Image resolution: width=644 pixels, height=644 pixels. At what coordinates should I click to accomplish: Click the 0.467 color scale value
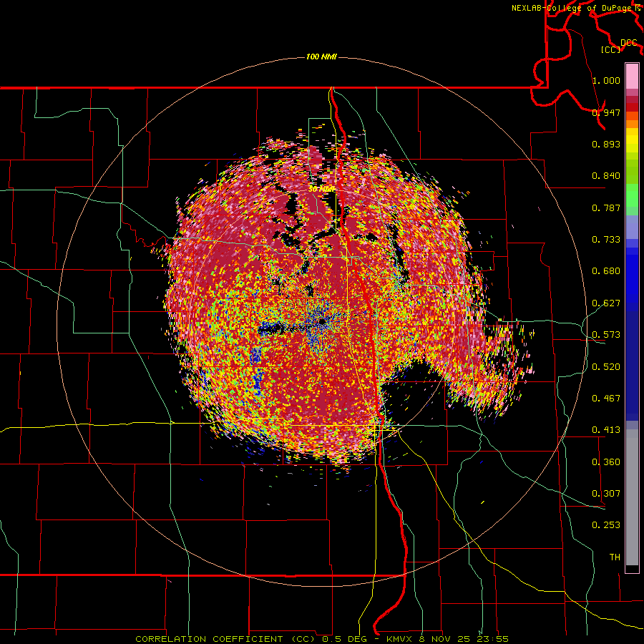(606, 399)
